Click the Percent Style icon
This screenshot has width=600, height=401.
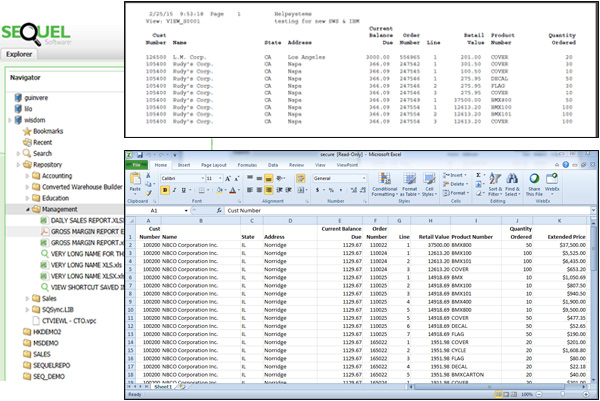(331, 190)
